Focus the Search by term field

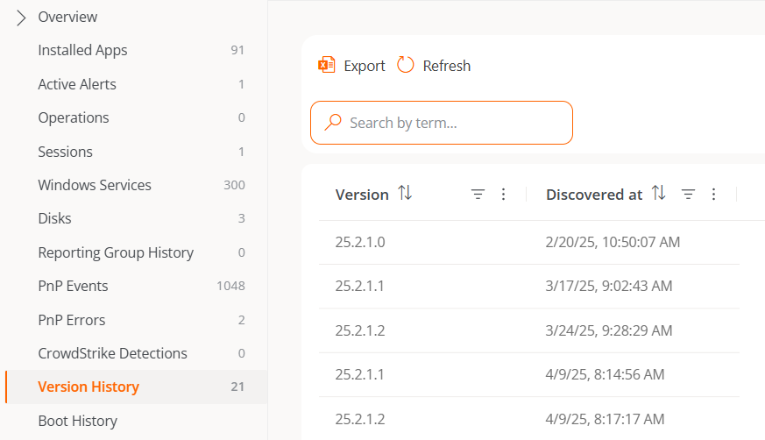(x=450, y=123)
